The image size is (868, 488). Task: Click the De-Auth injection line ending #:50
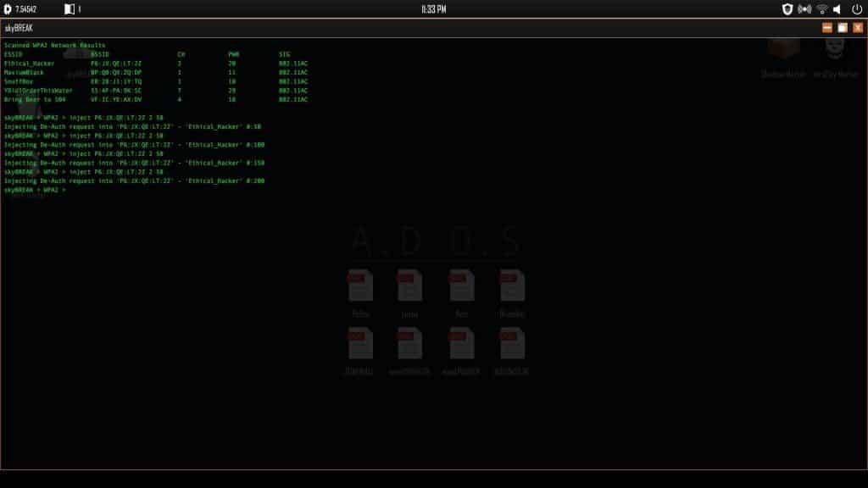[x=132, y=127]
